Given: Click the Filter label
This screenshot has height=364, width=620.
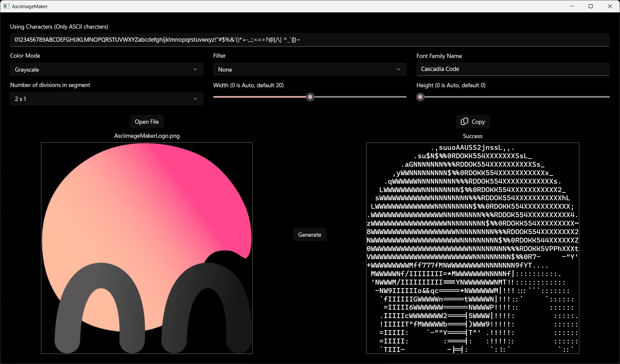Looking at the screenshot, I should (x=219, y=56).
